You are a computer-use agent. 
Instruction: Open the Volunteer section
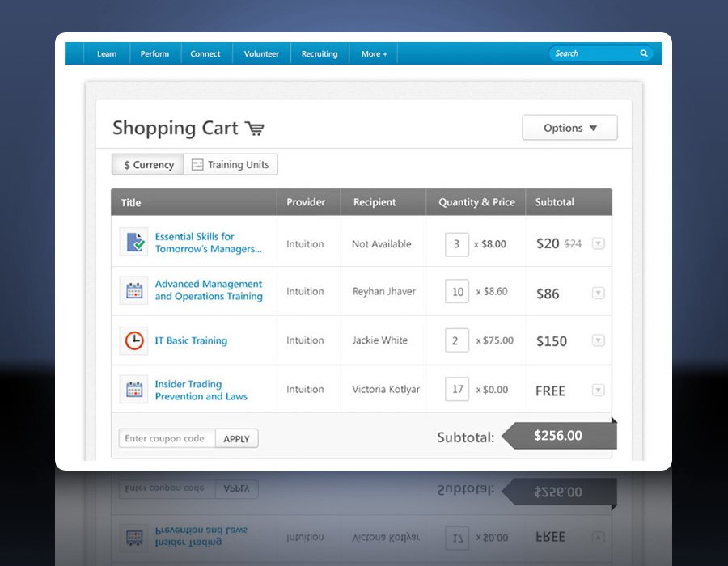[x=261, y=54]
